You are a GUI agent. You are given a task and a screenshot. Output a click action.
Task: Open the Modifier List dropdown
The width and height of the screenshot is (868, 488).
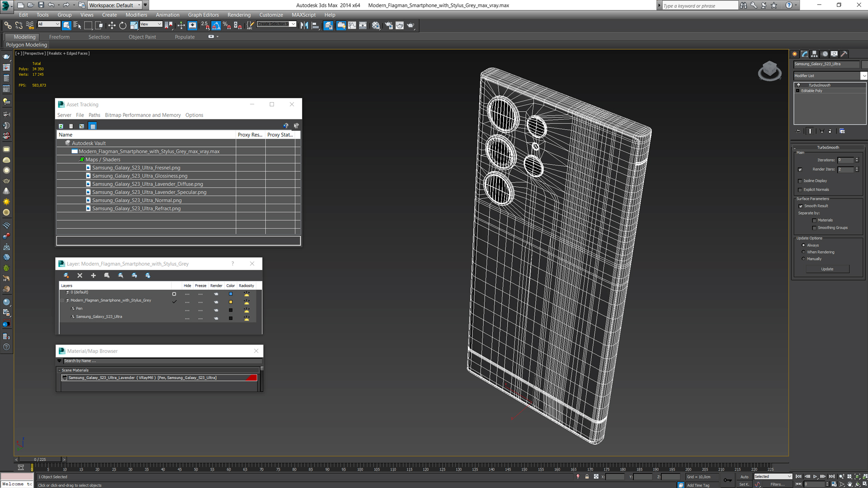(863, 76)
